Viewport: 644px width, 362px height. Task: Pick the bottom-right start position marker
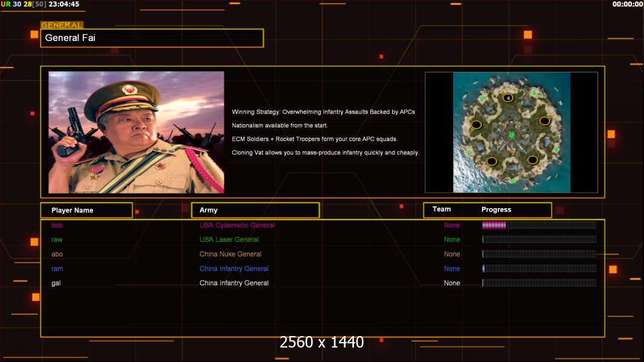532,160
